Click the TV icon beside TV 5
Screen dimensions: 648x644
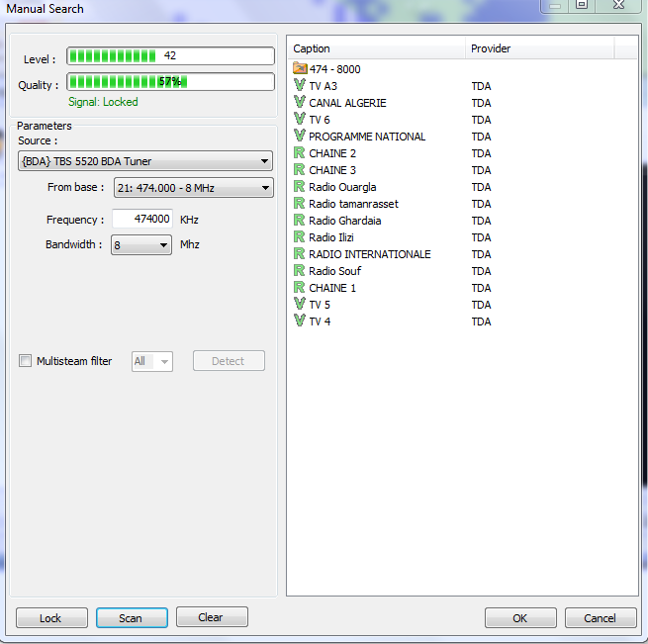pos(300,305)
